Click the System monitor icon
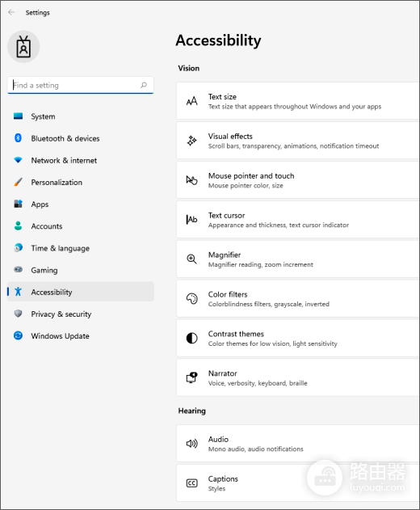 [x=19, y=116]
